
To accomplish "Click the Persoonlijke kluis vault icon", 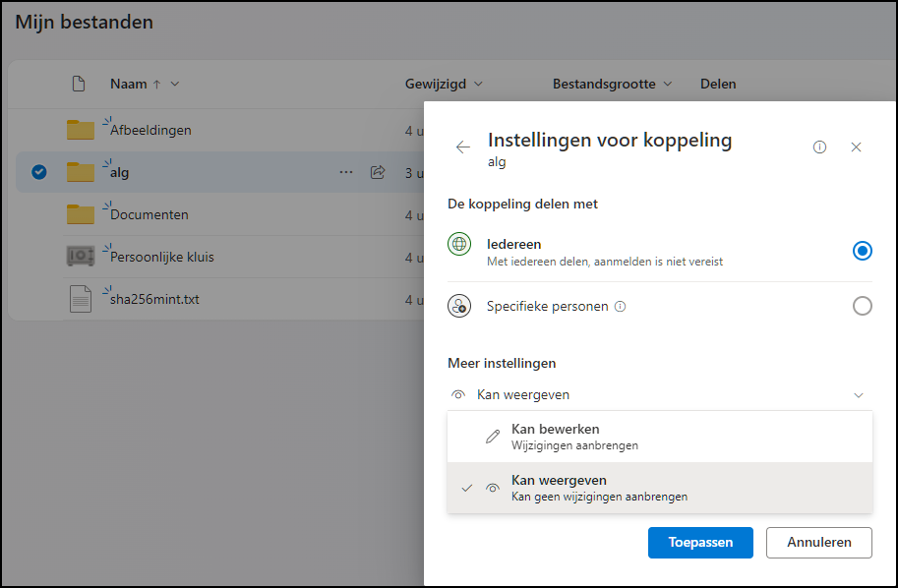I will pyautogui.click(x=80, y=257).
